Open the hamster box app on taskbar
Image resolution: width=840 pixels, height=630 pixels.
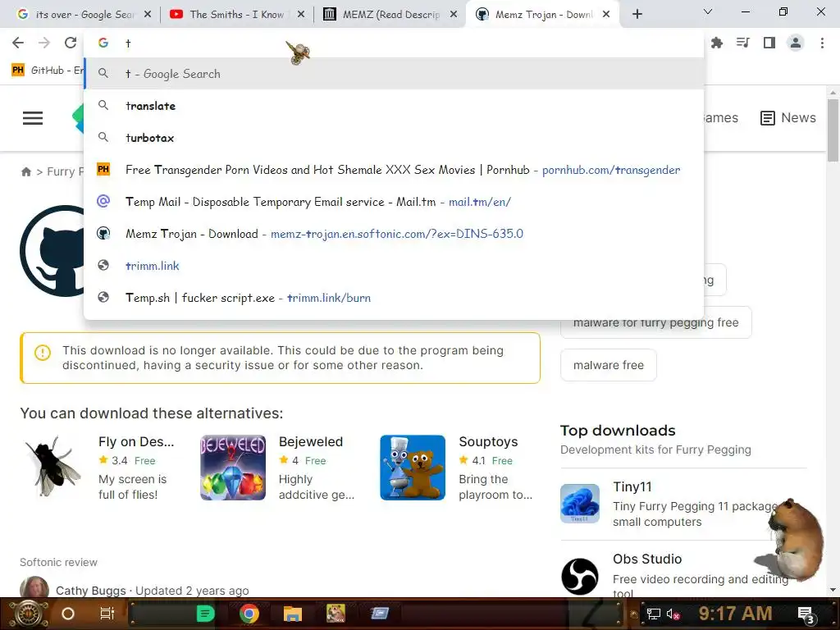click(336, 614)
